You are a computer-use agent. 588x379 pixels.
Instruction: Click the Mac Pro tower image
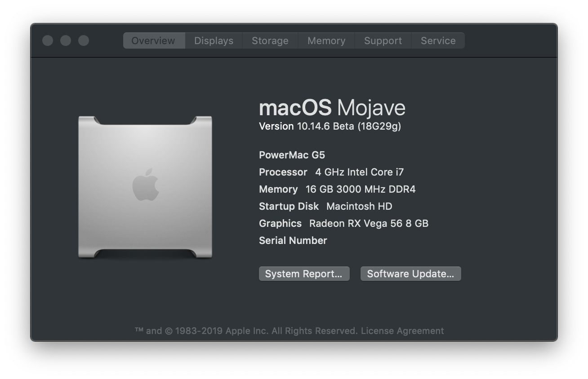click(x=145, y=187)
